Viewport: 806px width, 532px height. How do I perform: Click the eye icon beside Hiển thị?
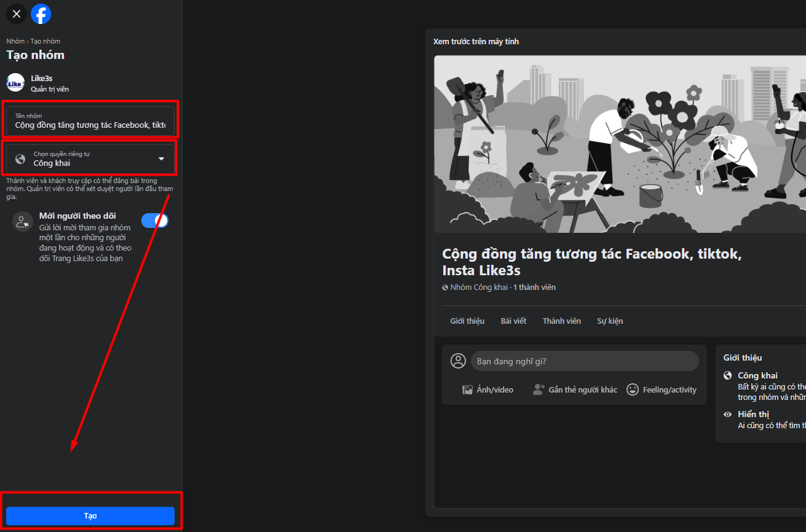pos(728,415)
